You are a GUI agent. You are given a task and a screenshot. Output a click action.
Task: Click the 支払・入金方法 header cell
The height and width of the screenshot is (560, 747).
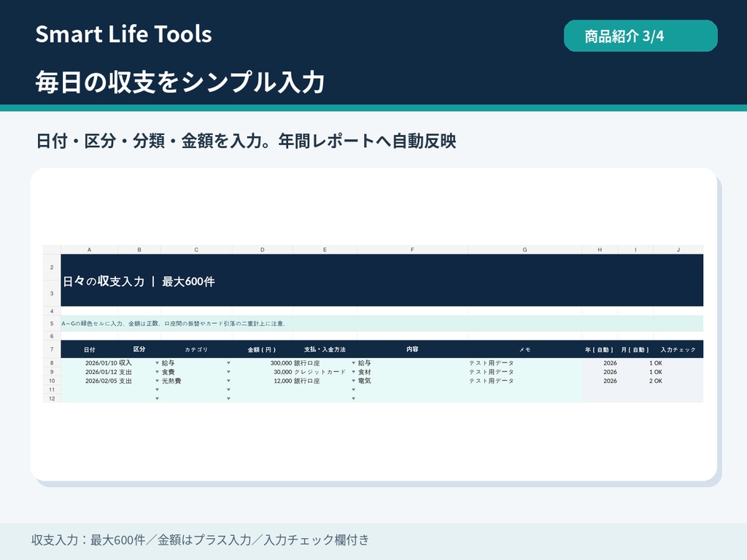[x=325, y=349]
